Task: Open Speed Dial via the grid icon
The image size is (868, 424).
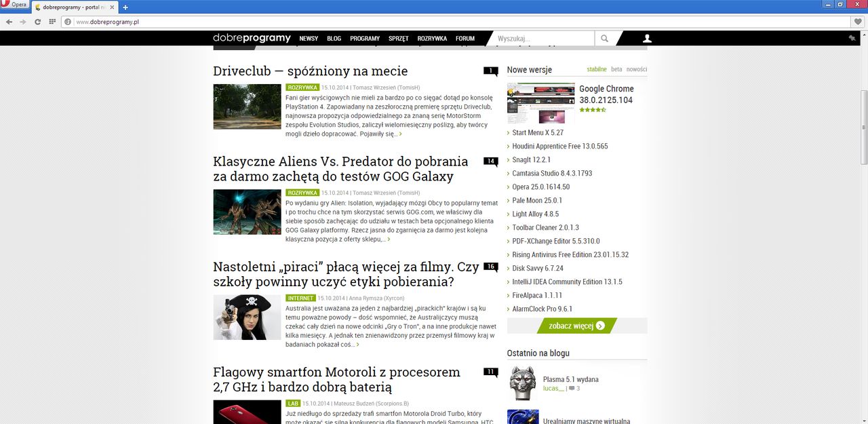Action: coord(52,21)
